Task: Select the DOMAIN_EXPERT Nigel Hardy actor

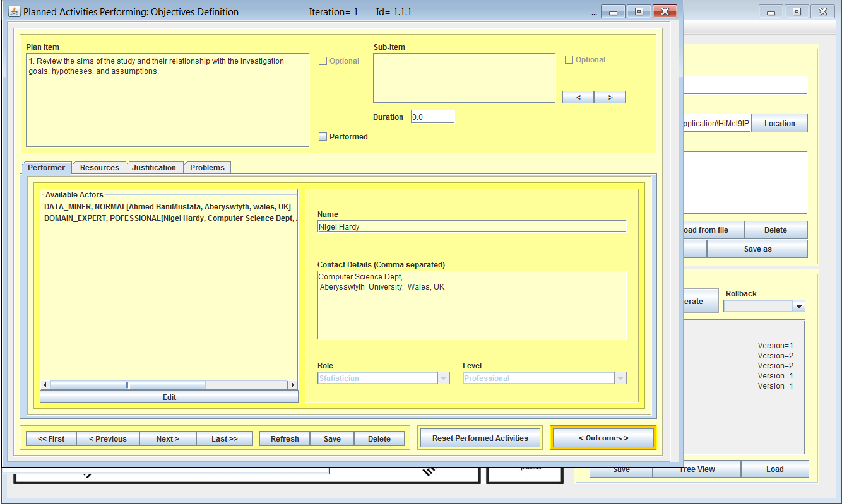Action: (x=170, y=218)
